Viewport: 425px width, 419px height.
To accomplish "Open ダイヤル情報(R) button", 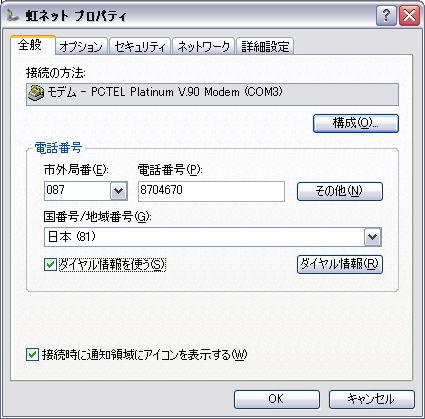I will tap(340, 264).
